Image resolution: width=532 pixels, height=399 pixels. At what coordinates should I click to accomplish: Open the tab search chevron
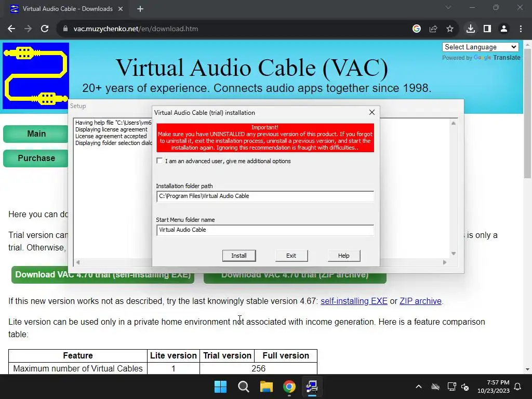coord(448,7)
